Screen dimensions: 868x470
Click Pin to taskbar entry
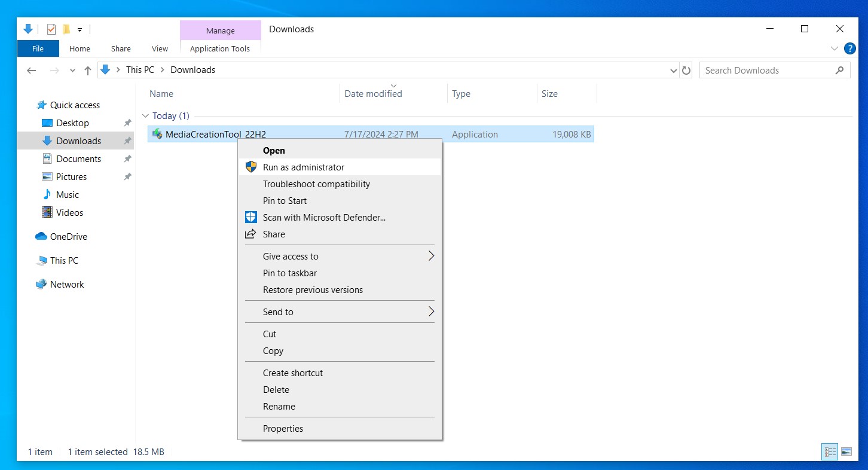tap(340, 273)
